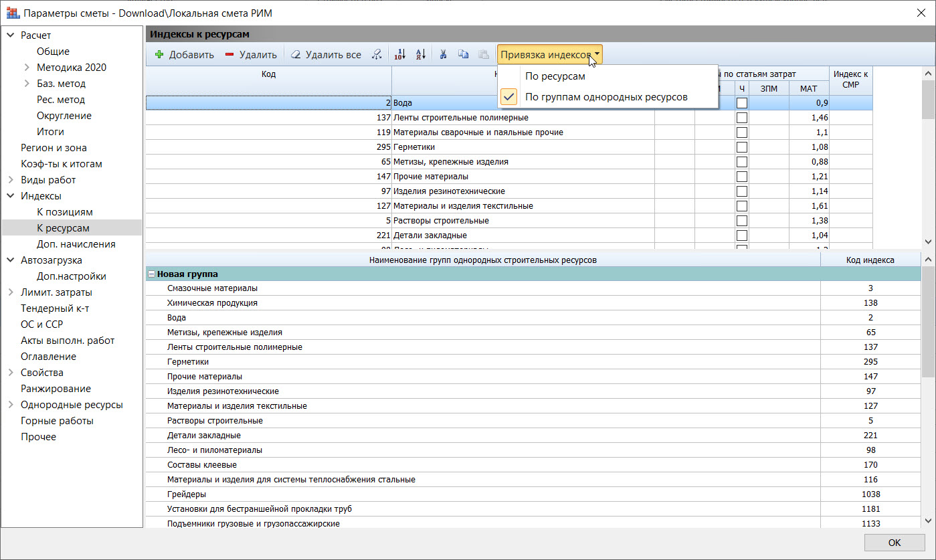Click the copy icon in toolbar
This screenshot has width=936, height=560.
463,55
